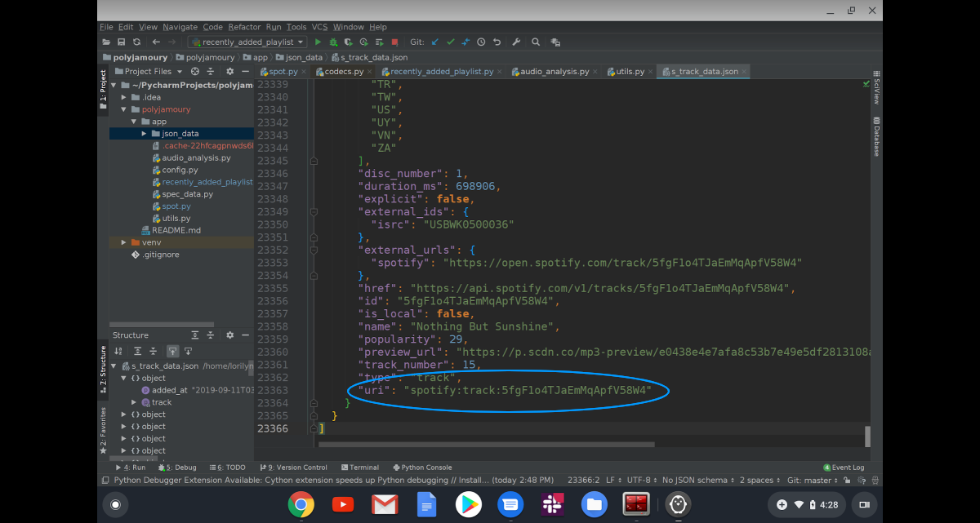The height and width of the screenshot is (523, 980).
Task: Open run configuration dropdown recently_added_playlist
Action: (x=247, y=42)
